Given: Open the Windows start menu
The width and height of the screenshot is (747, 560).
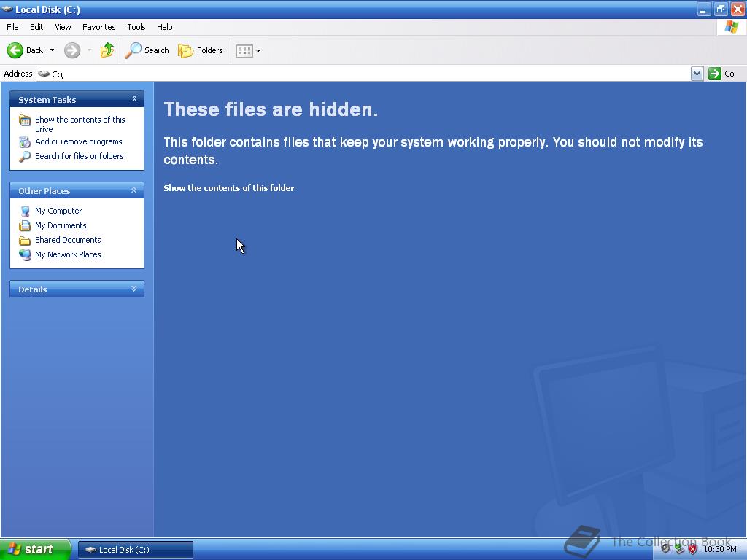Looking at the screenshot, I should pos(35,549).
